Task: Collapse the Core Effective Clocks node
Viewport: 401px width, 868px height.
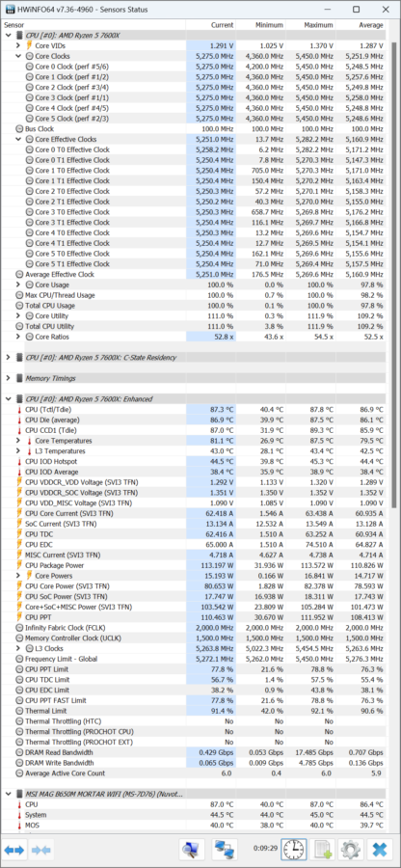Action: [x=18, y=139]
